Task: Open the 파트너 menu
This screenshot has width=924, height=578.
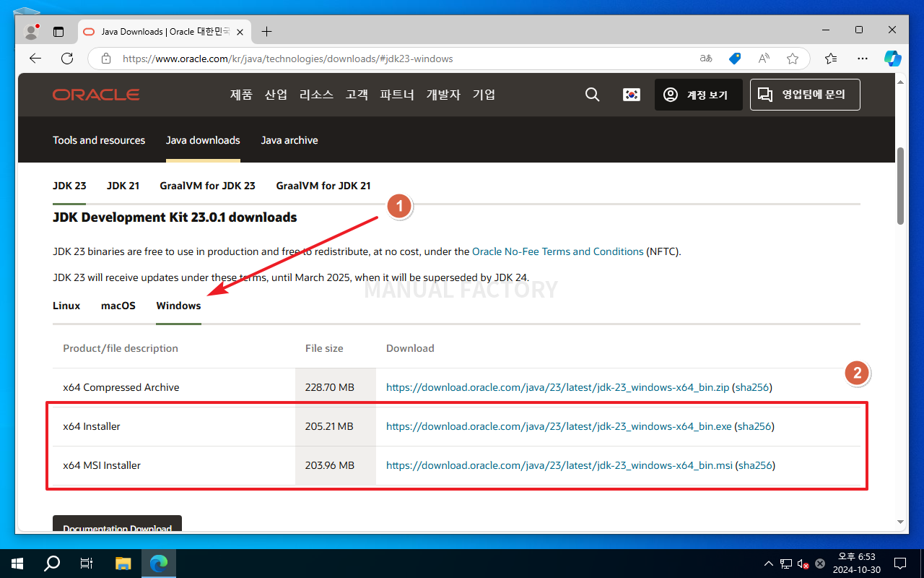Action: (397, 95)
